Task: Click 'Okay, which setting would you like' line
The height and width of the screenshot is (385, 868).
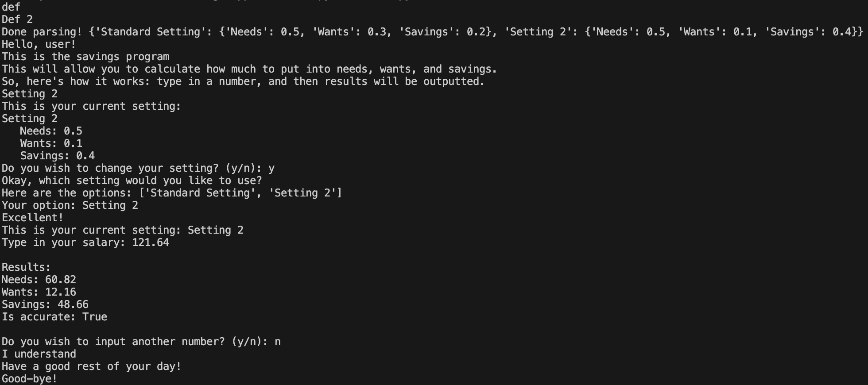Action: (x=132, y=181)
